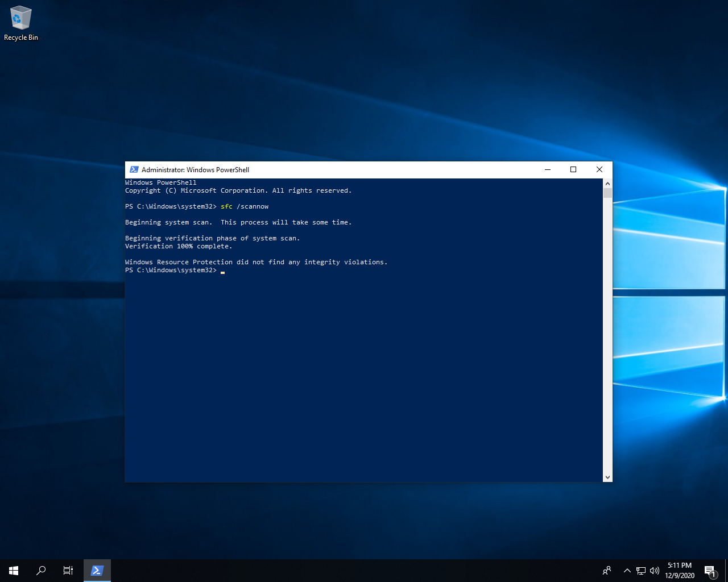
Task: Open network status tray icon
Action: (641, 571)
